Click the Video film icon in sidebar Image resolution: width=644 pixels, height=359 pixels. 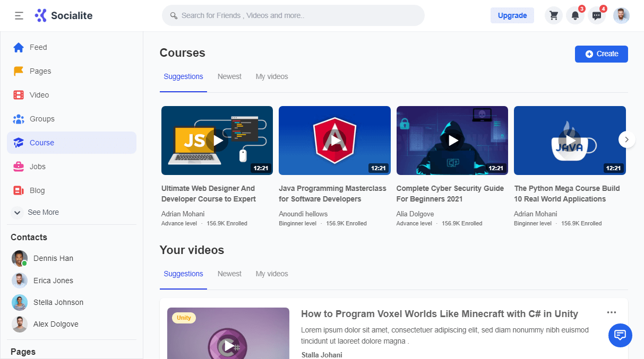(x=19, y=95)
